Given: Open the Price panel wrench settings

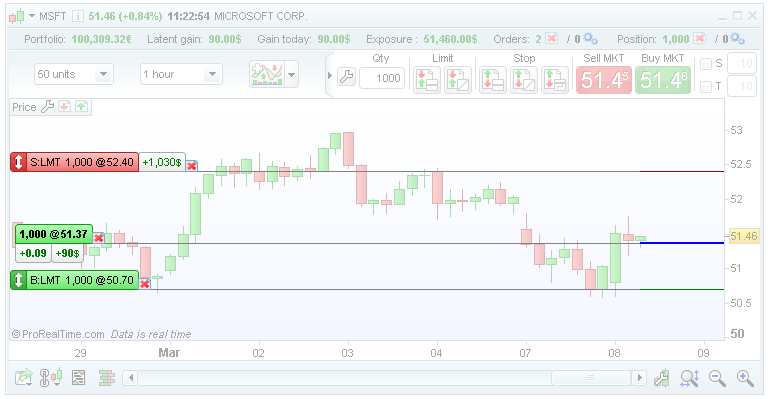Looking at the screenshot, I should [x=47, y=106].
